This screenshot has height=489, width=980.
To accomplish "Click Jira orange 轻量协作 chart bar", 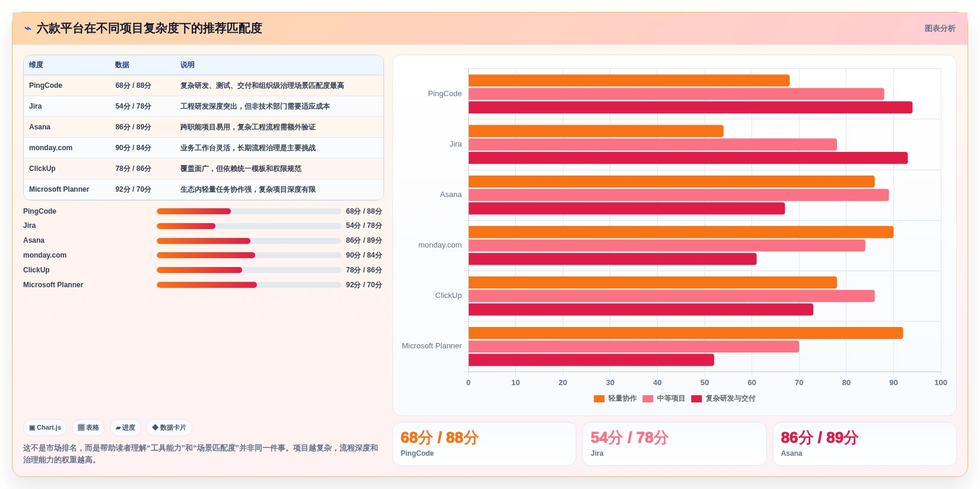I will pyautogui.click(x=596, y=131).
